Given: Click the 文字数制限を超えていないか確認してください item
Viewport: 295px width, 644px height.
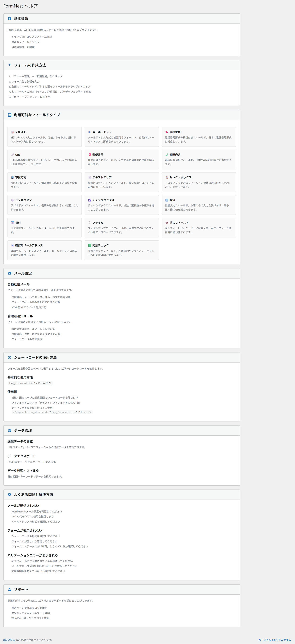Looking at the screenshot, I should [38, 571].
